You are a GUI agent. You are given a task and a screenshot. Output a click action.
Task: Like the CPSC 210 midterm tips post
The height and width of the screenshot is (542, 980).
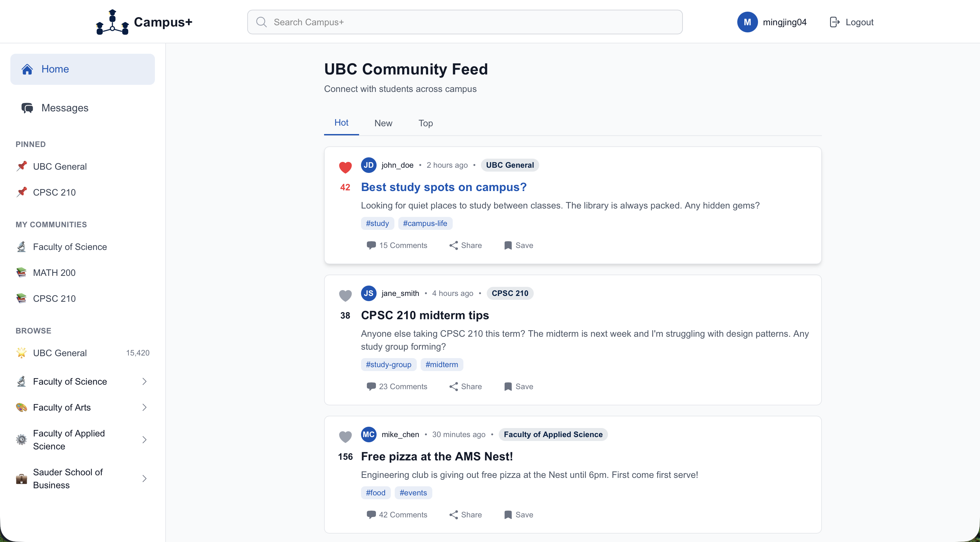[345, 295]
